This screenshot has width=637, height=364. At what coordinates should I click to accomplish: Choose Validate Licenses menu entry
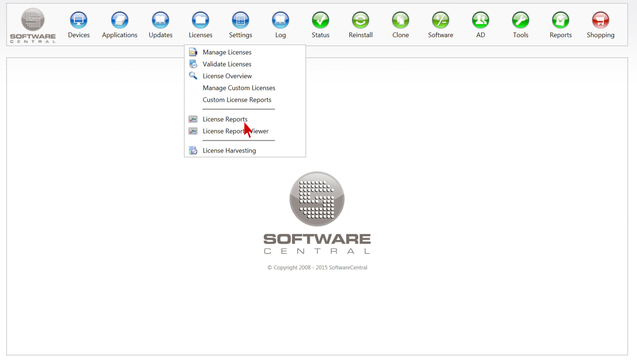pyautogui.click(x=227, y=64)
